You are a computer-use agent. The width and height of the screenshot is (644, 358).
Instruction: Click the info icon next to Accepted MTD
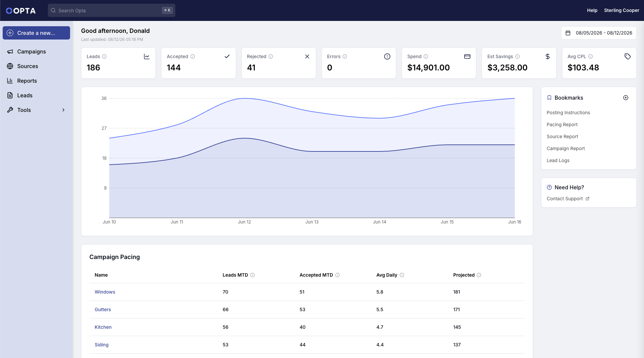[x=337, y=275]
